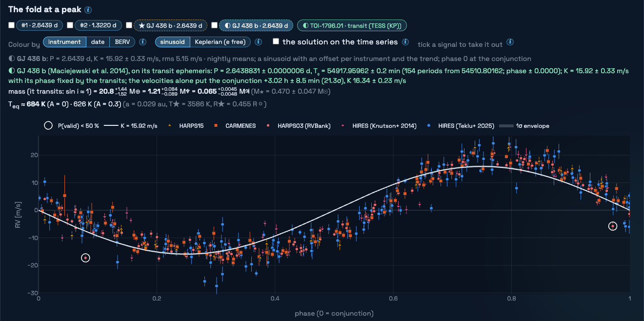Tick checkbox for ★ GJ 436 b signal
This screenshot has width=644, height=321.
pyautogui.click(x=129, y=25)
